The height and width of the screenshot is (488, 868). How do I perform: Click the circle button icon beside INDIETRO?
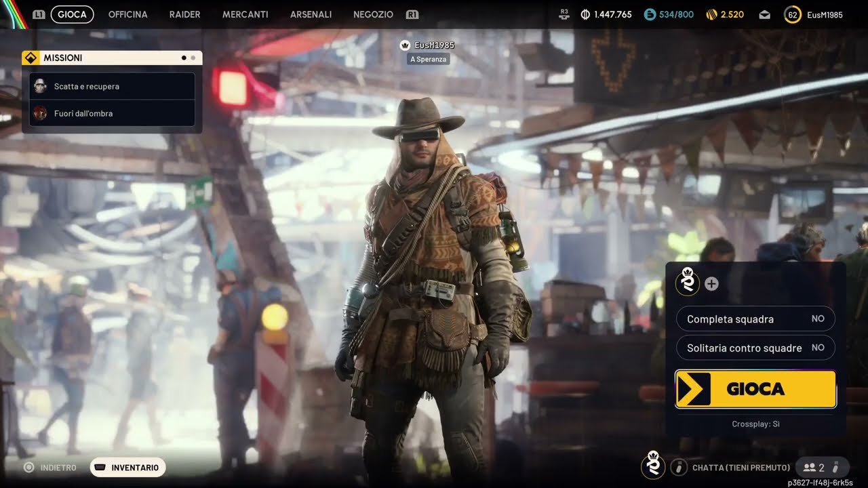pyautogui.click(x=28, y=467)
